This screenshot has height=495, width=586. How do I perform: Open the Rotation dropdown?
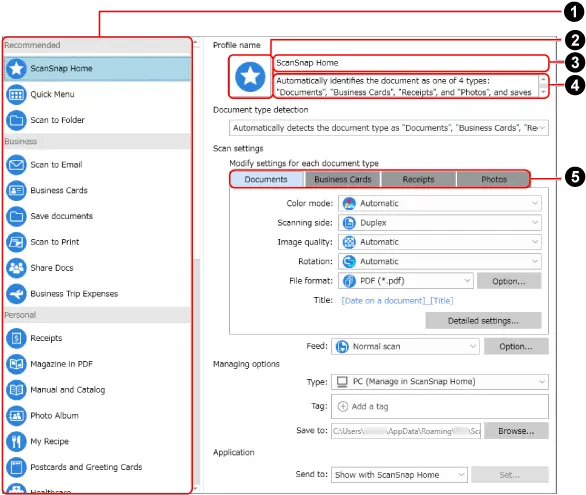point(440,262)
